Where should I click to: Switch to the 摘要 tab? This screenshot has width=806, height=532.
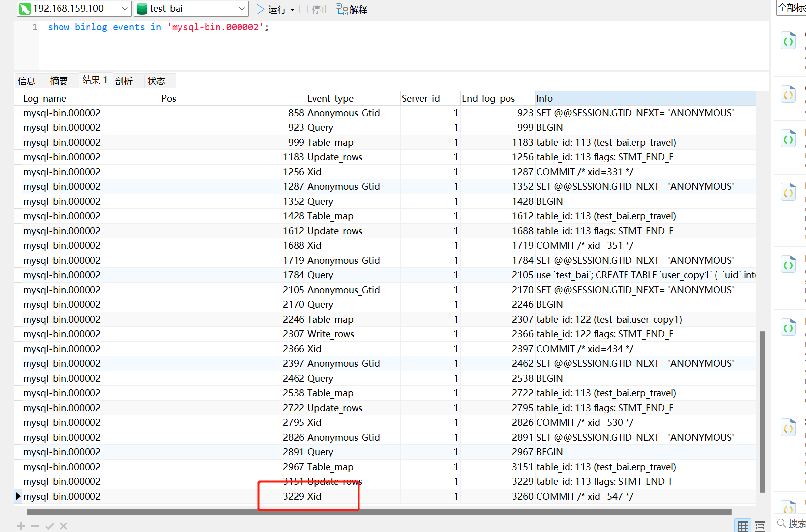[59, 81]
